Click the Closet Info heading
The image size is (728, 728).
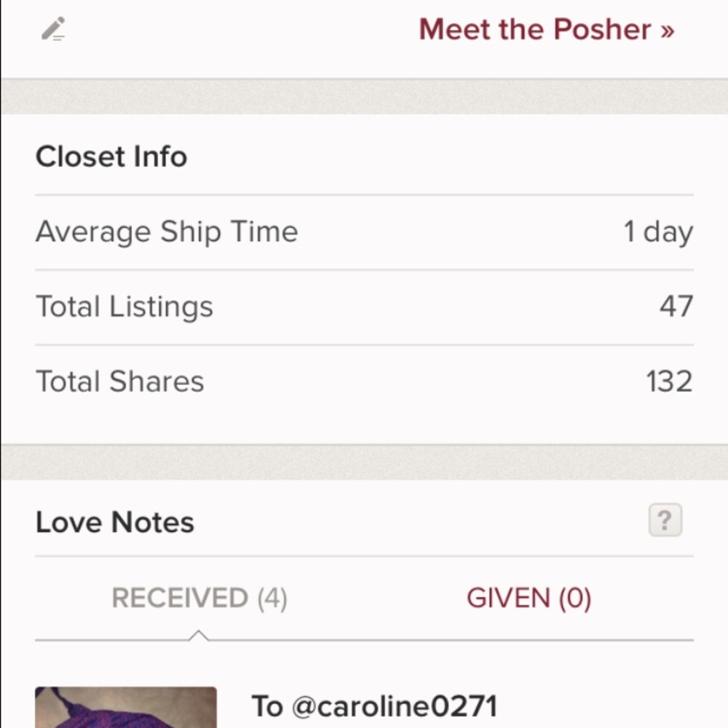pyautogui.click(x=111, y=157)
